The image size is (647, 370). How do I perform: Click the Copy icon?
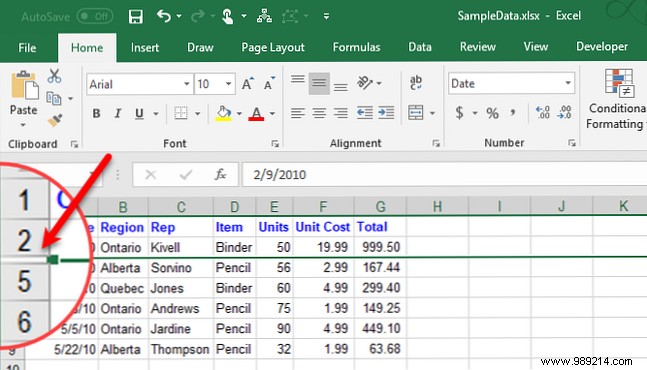point(54,98)
